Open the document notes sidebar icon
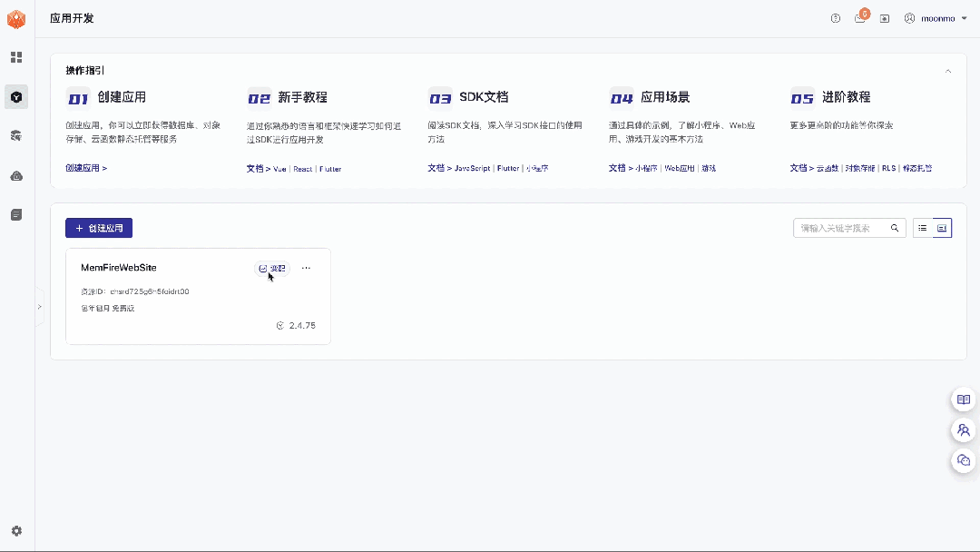 16,214
